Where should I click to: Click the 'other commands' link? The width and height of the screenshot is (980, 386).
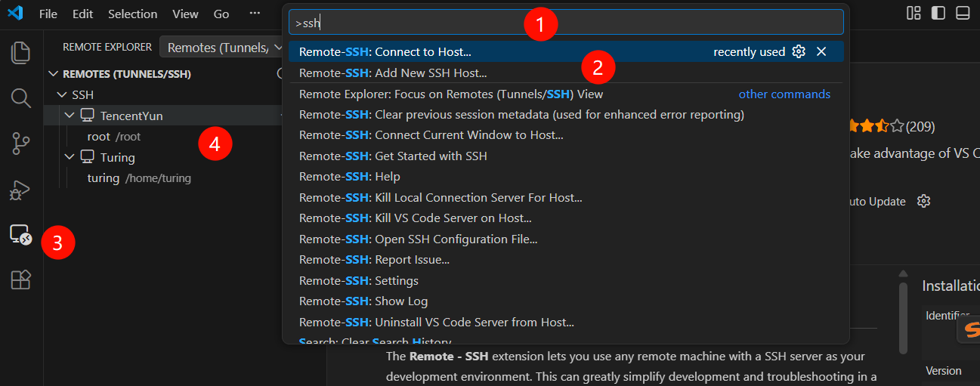click(784, 94)
